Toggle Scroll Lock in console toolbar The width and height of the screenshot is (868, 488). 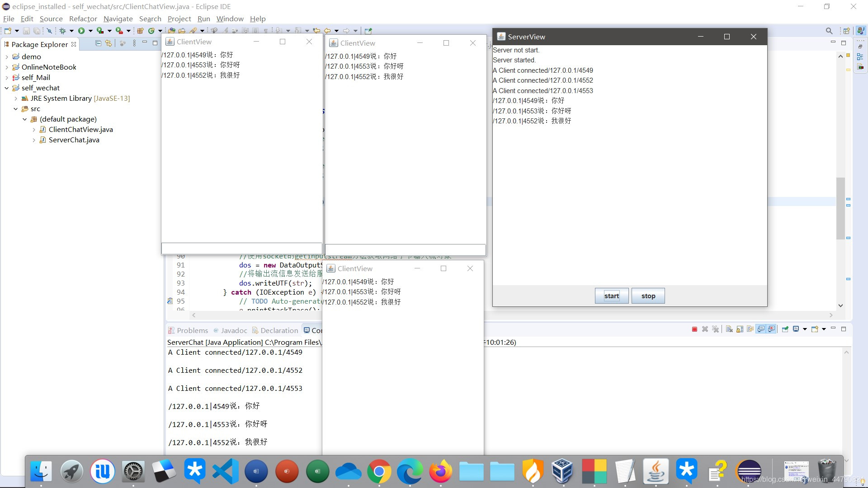pyautogui.click(x=740, y=329)
